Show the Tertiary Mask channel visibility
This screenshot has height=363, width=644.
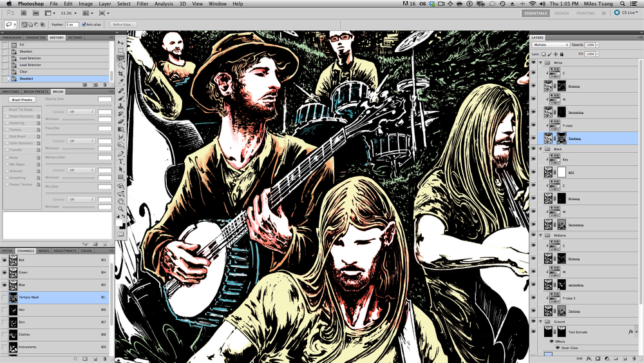coord(5,297)
